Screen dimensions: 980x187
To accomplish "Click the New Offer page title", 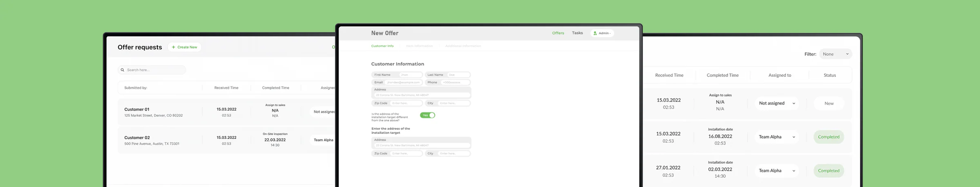I will [x=385, y=33].
